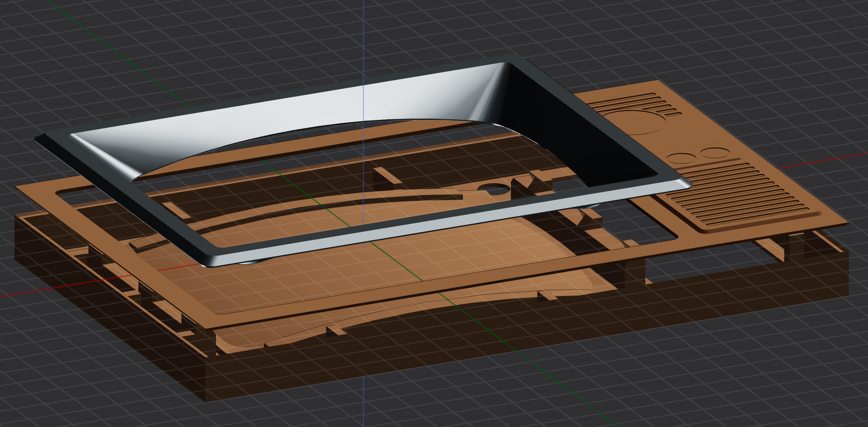Select the left small knob circle
The height and width of the screenshot is (427, 868).
(682, 157)
